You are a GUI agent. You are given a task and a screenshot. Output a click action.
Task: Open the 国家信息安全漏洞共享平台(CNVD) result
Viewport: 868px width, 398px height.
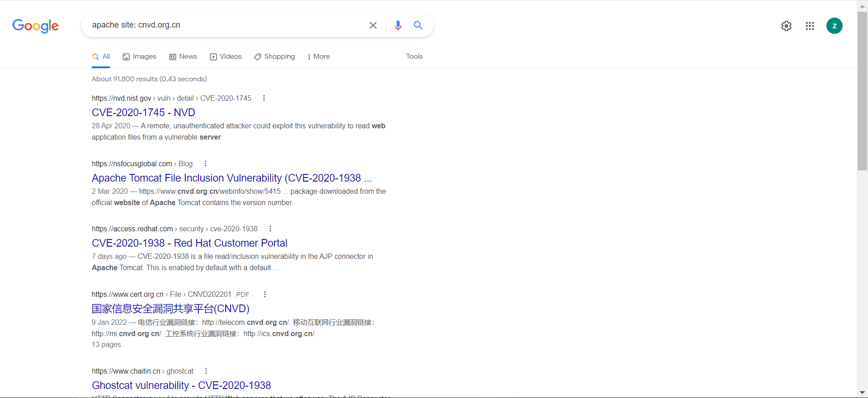click(170, 309)
